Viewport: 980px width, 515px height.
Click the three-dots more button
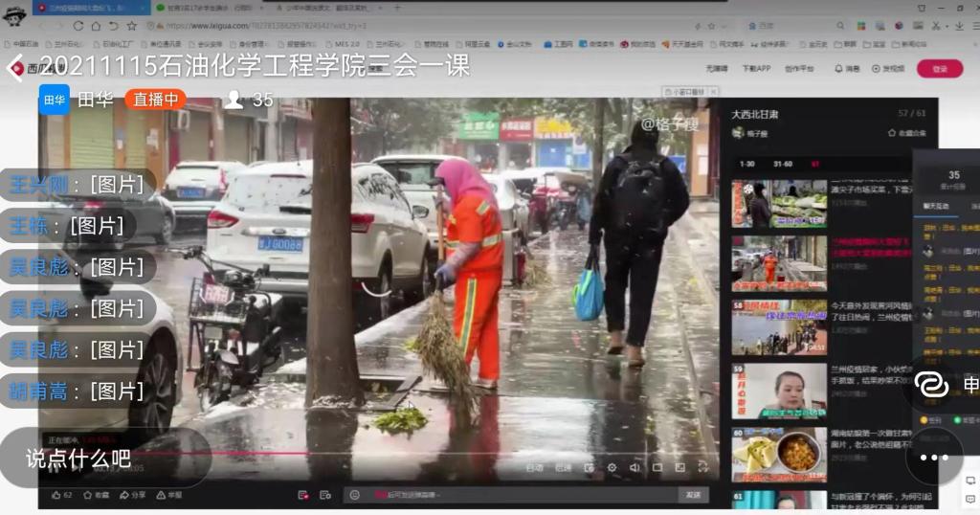tap(934, 458)
